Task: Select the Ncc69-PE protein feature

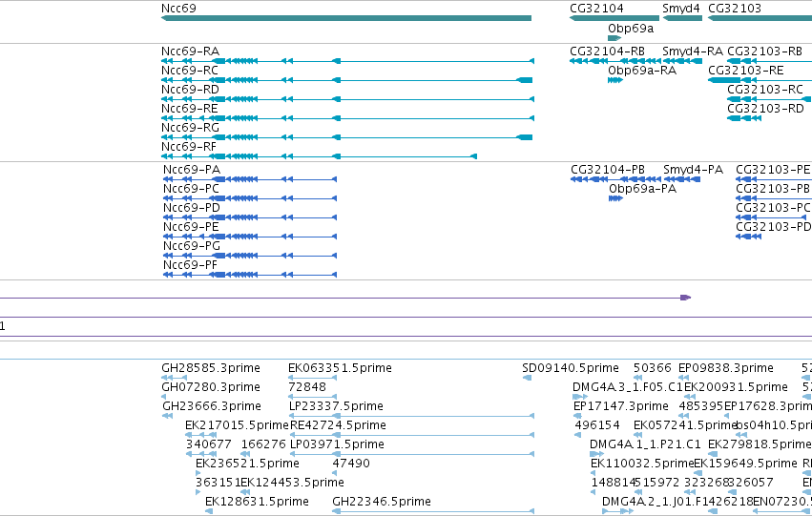Action: tap(250, 237)
